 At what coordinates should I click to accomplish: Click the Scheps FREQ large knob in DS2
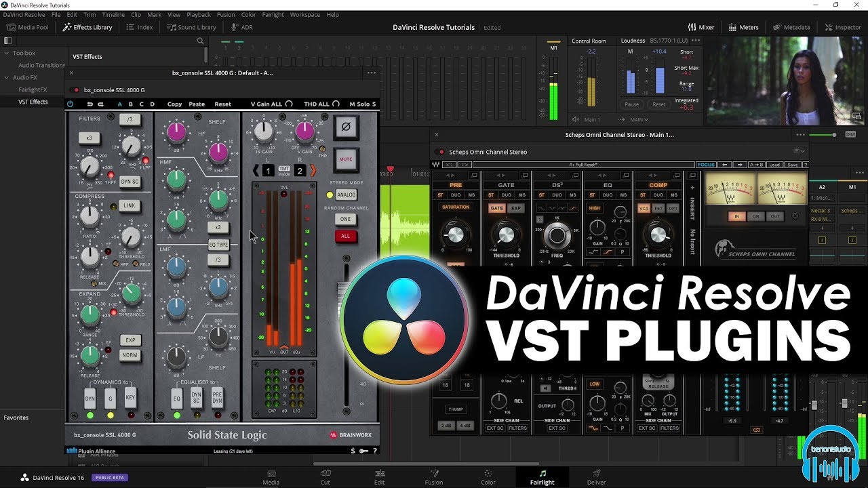tap(557, 236)
